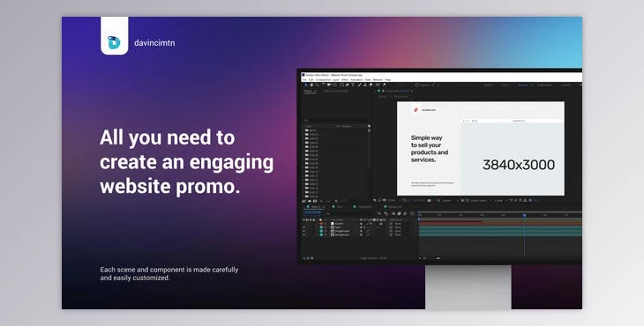This screenshot has width=644, height=326.
Task: Open the Edit menu
Action: tap(311, 79)
